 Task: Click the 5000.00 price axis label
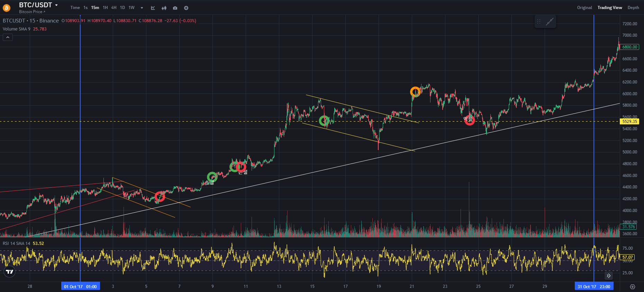point(629,152)
